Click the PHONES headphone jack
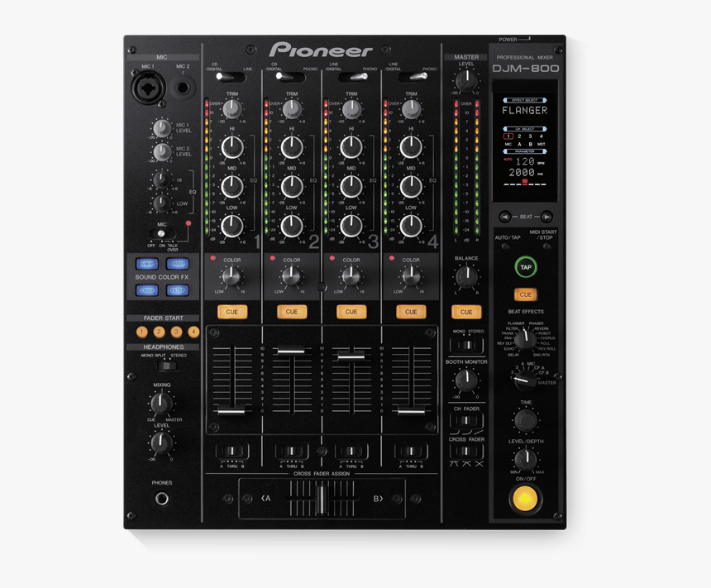Image resolution: width=711 pixels, height=588 pixels. click(x=162, y=499)
